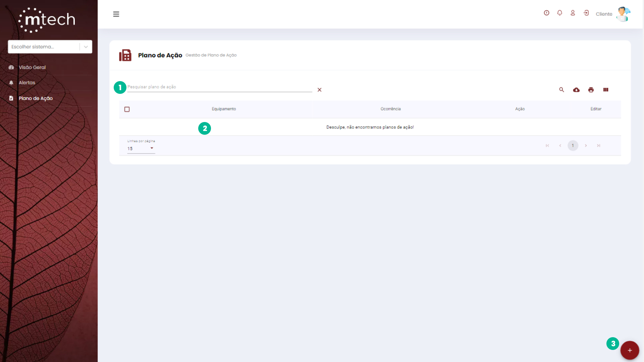
Task: Open notifications bell in top bar
Action: click(x=559, y=13)
